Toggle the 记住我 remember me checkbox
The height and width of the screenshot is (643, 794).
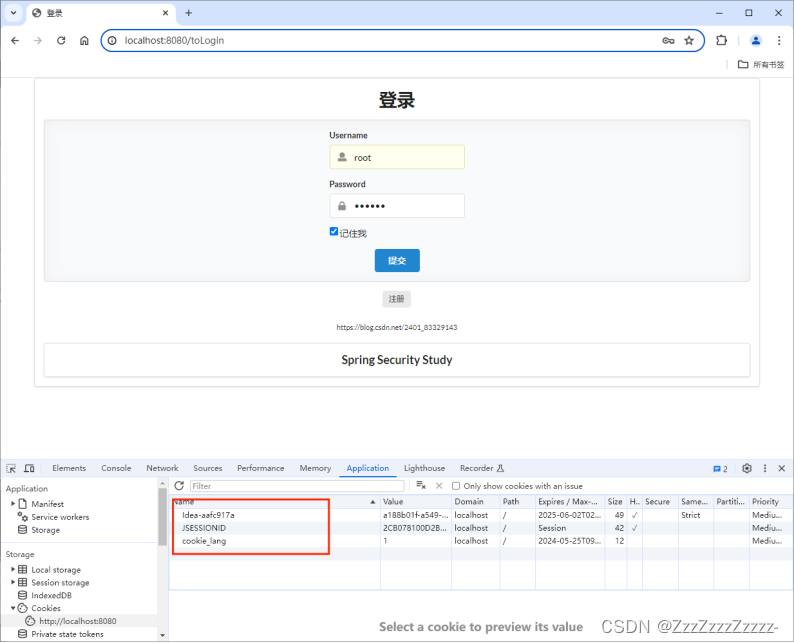(x=334, y=231)
